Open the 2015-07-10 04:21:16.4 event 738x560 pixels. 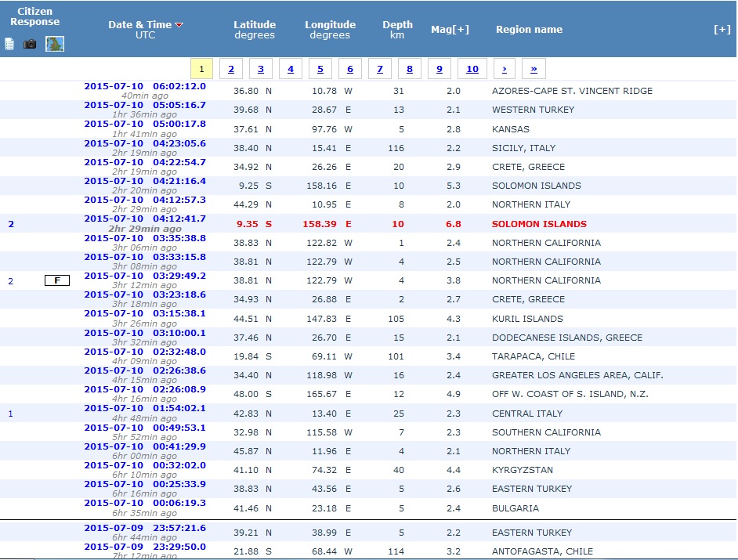(145, 181)
